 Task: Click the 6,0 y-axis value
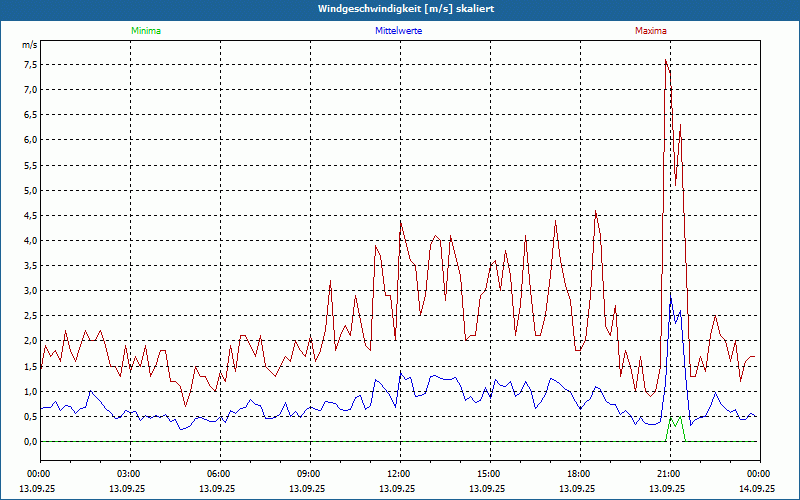(x=31, y=140)
